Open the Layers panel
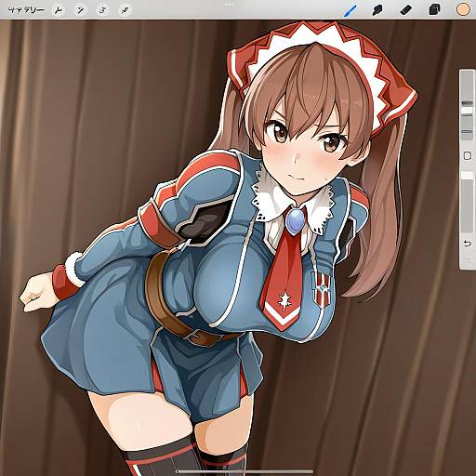This screenshot has height=476, width=476. coord(434,10)
